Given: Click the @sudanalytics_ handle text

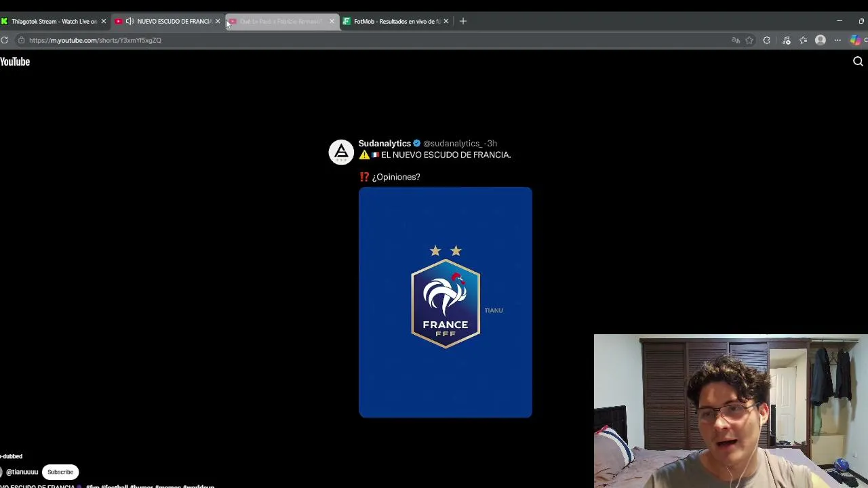Looking at the screenshot, I should coord(453,144).
